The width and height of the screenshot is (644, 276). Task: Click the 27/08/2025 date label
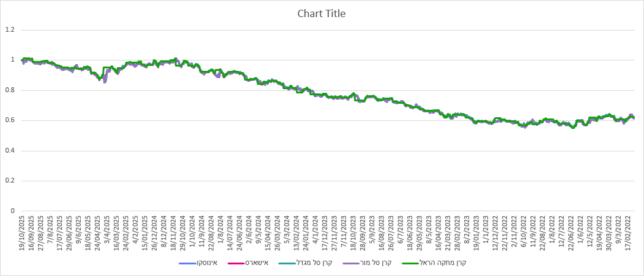40,233
